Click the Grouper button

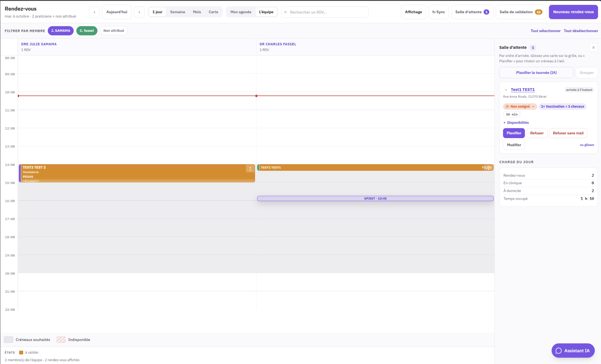tap(586, 72)
